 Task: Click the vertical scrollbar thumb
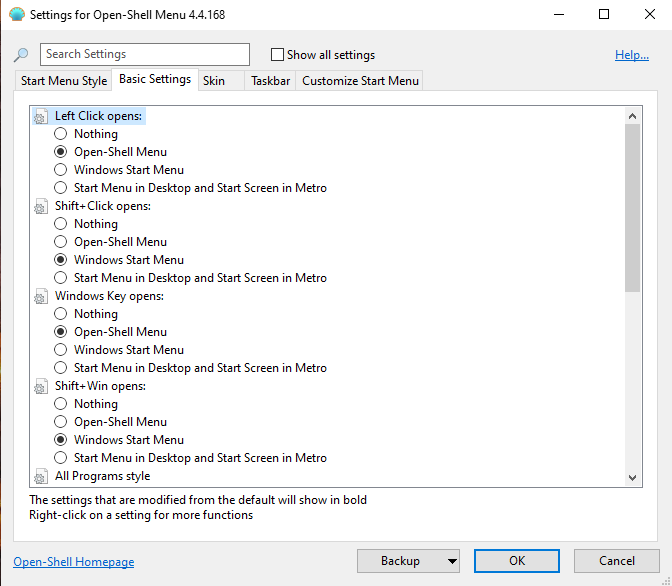click(632, 208)
